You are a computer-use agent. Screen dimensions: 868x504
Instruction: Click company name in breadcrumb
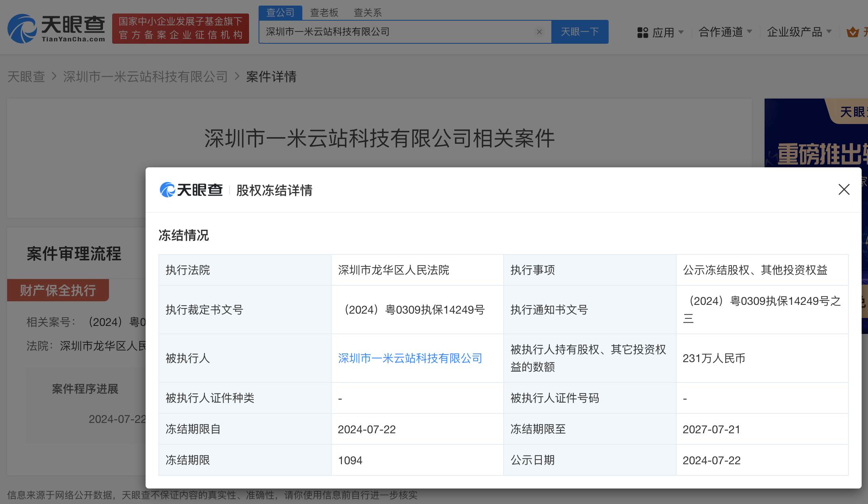tap(145, 76)
